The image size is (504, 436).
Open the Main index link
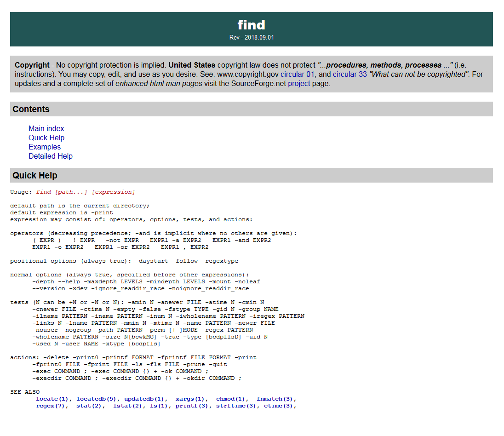click(46, 128)
